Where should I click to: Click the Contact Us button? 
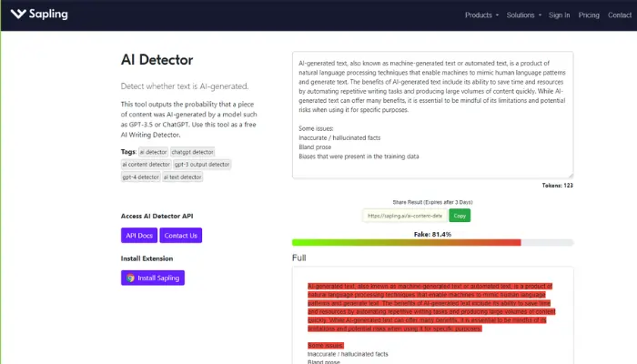tap(181, 236)
